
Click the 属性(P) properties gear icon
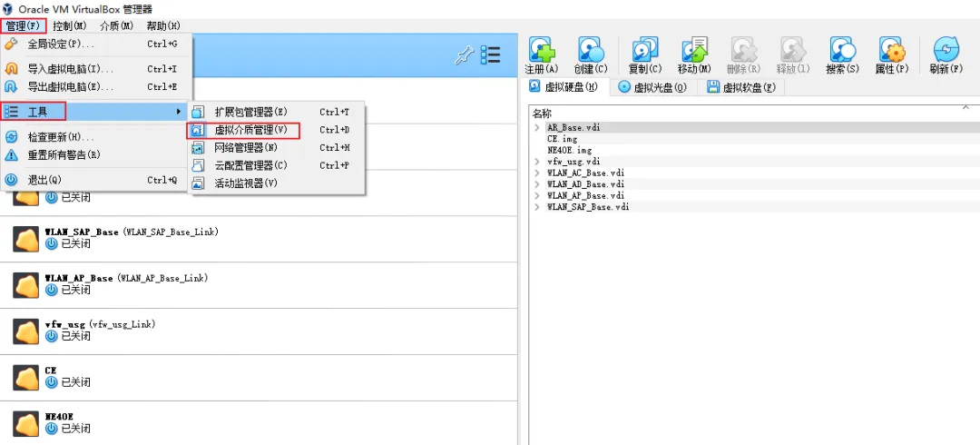coord(892,49)
